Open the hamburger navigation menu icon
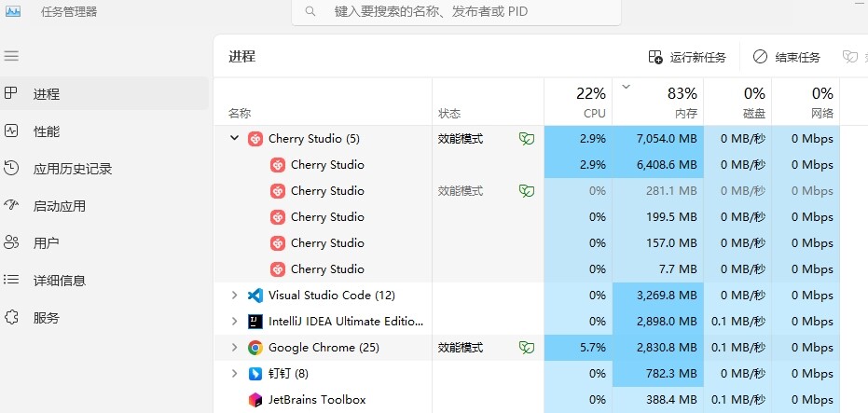 pyautogui.click(x=11, y=56)
